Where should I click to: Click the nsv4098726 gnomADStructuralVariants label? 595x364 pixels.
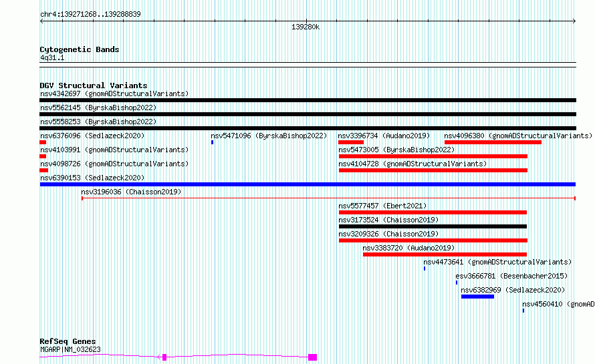114,164
